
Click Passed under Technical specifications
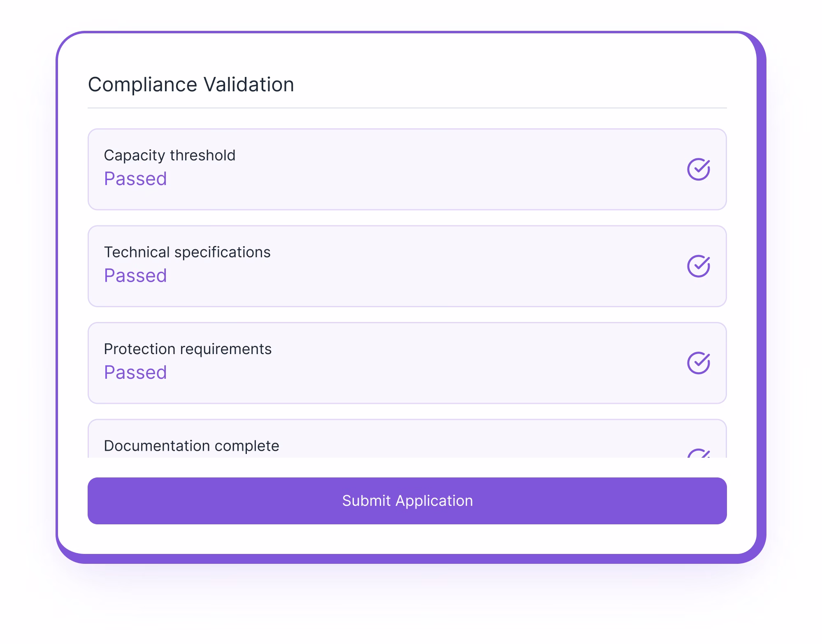(x=136, y=276)
